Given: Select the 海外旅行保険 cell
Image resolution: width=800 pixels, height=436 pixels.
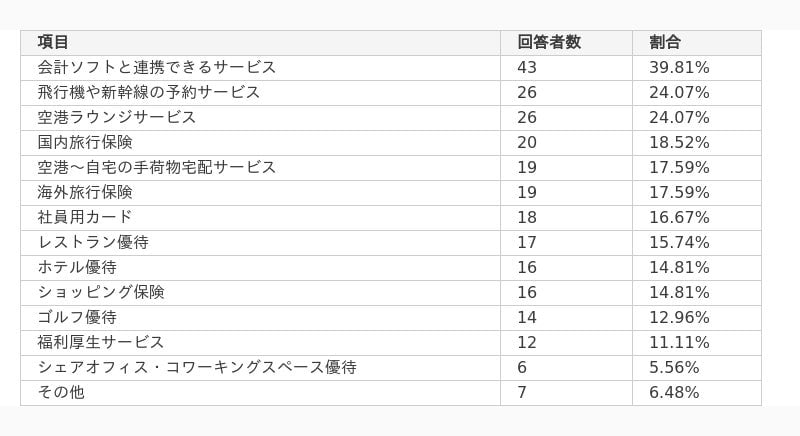Looking at the screenshot, I should [260, 193].
